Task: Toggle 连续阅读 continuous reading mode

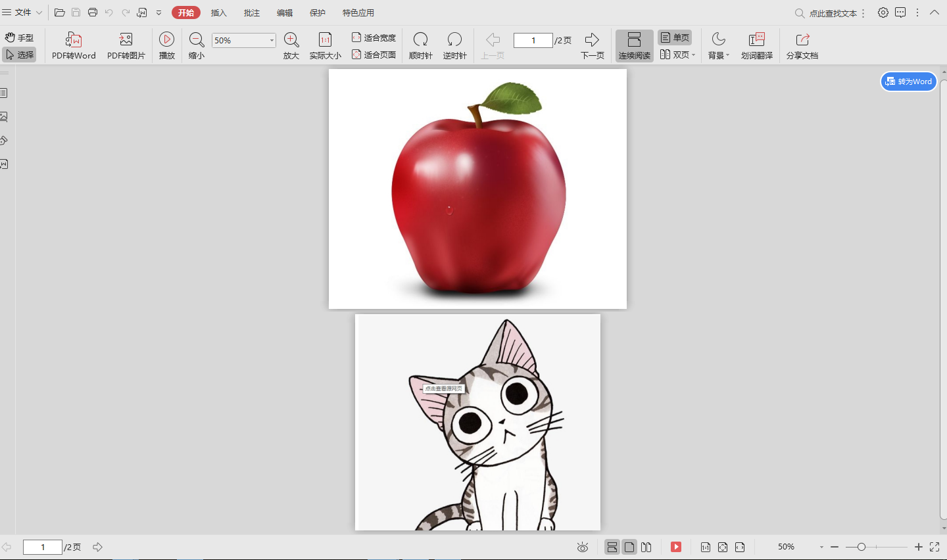Action: click(x=634, y=46)
